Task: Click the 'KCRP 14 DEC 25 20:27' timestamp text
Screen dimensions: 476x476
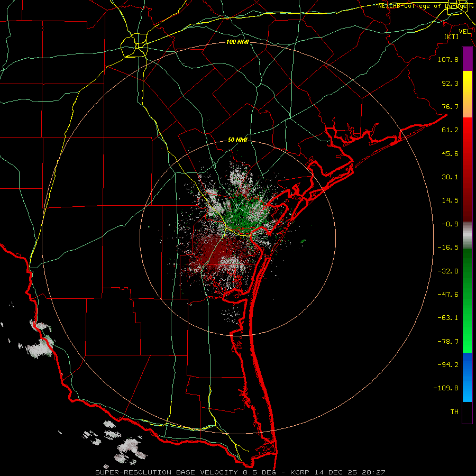Action: click(x=338, y=472)
